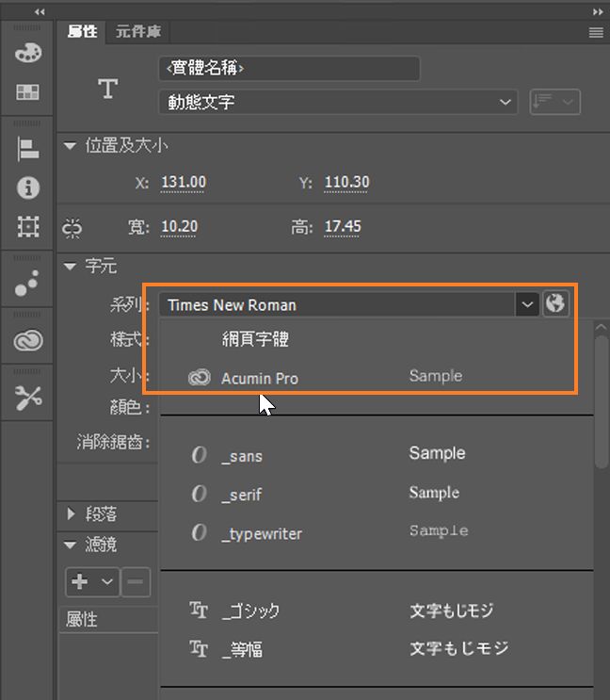This screenshot has width=610, height=700.
Task: Open the text orientation dropdown
Action: [554, 103]
